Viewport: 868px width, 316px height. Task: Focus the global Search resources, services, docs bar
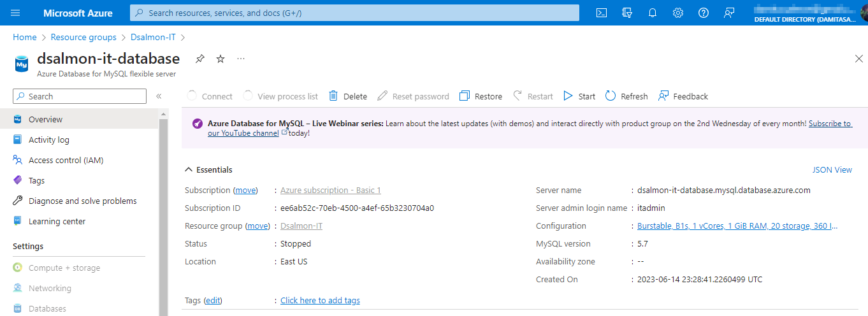click(x=354, y=13)
